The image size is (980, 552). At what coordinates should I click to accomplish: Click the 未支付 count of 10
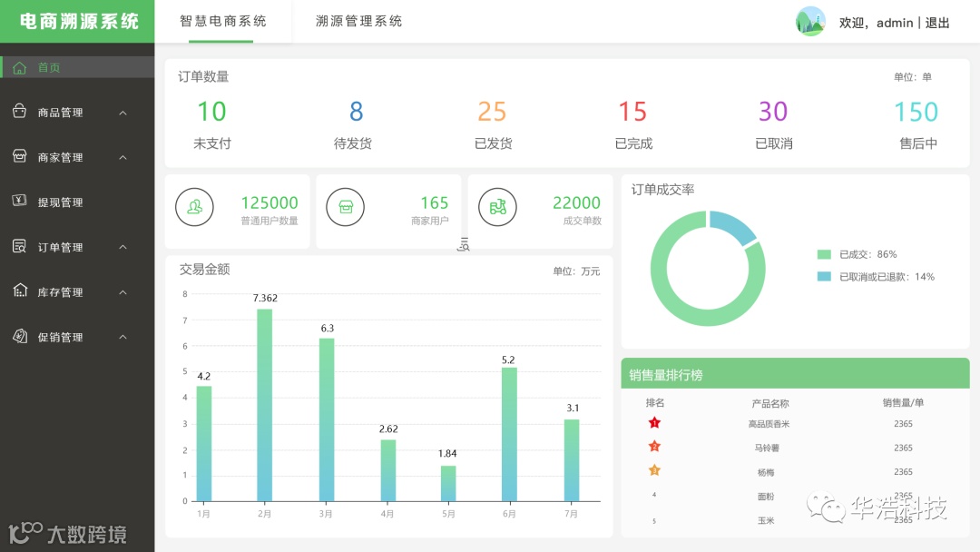click(211, 112)
